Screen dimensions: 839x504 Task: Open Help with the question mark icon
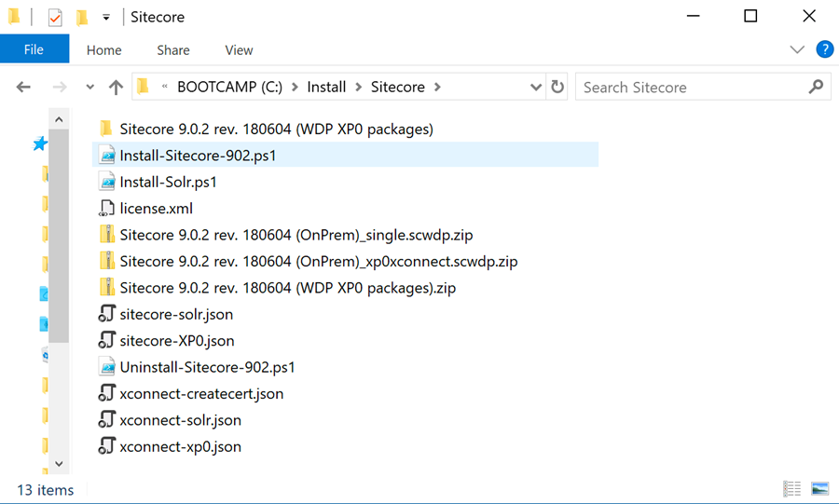tap(825, 49)
